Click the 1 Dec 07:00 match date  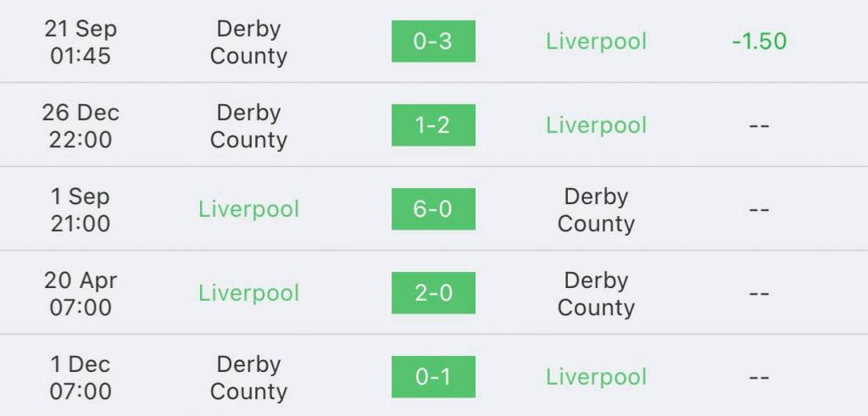click(x=81, y=378)
